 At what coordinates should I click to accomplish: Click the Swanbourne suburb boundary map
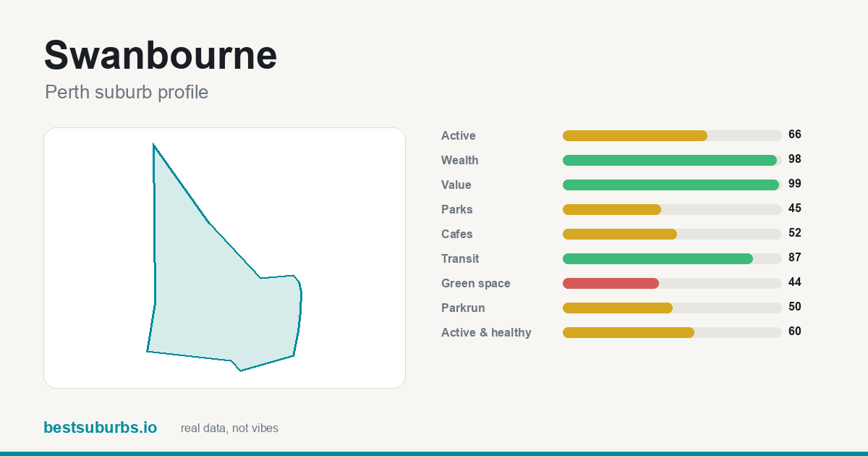click(x=224, y=258)
